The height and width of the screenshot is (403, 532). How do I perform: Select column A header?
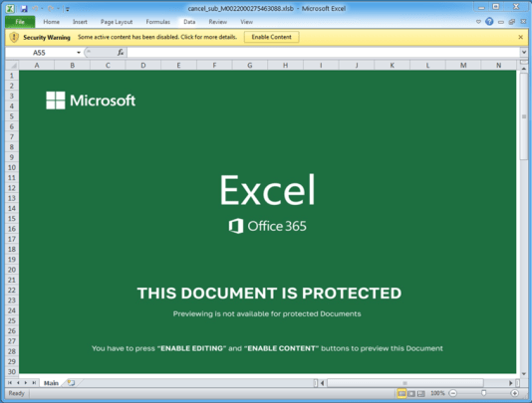[37, 65]
